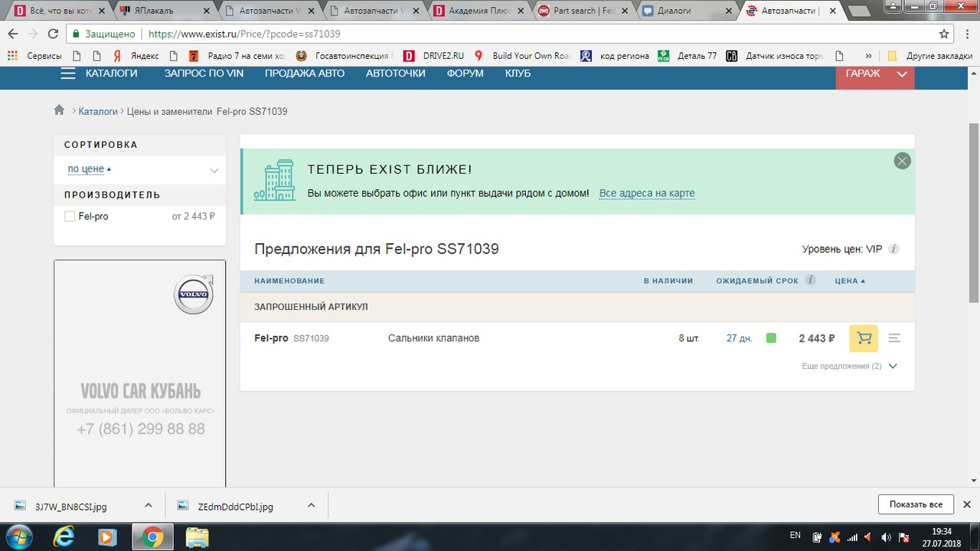Screen dimensions: 980x551
Task: Go forward in browser history
Action: click(x=33, y=34)
